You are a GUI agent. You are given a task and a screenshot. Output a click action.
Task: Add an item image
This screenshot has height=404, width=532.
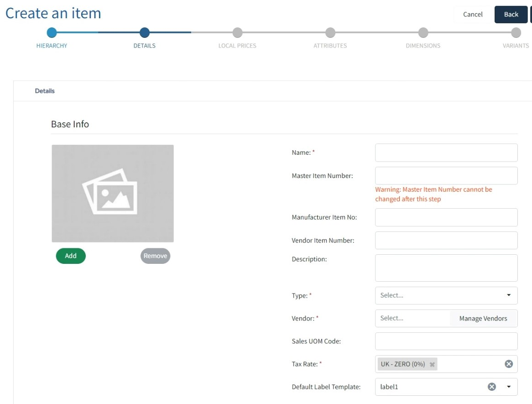point(71,256)
